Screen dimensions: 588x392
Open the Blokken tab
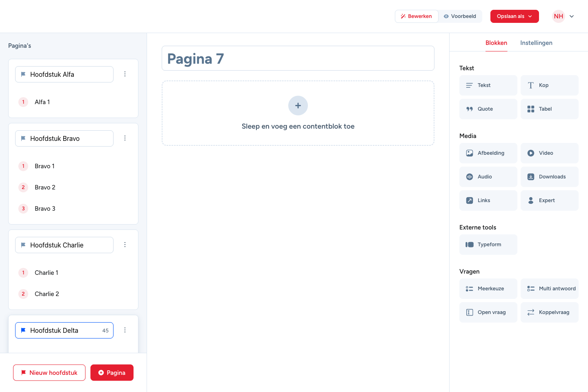pyautogui.click(x=496, y=43)
